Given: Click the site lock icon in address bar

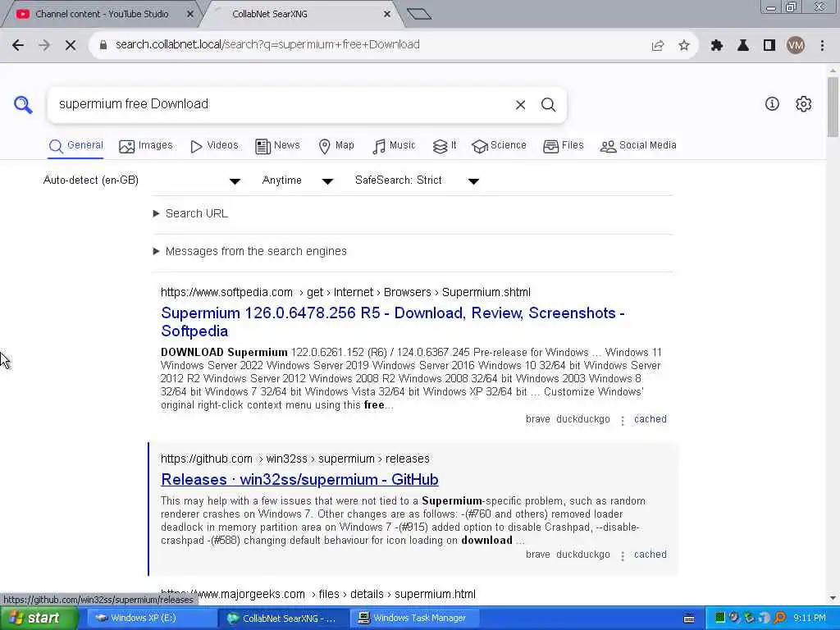Looking at the screenshot, I should 103,45.
